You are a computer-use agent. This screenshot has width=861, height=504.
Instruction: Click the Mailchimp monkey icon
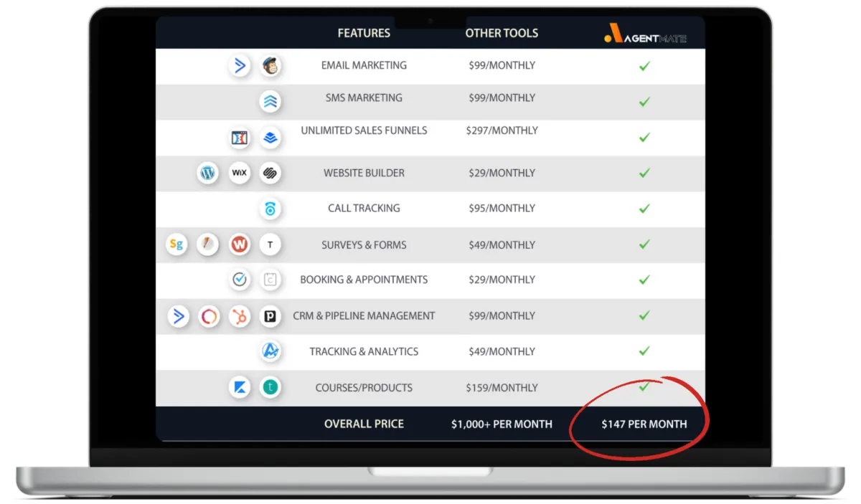pos(270,66)
